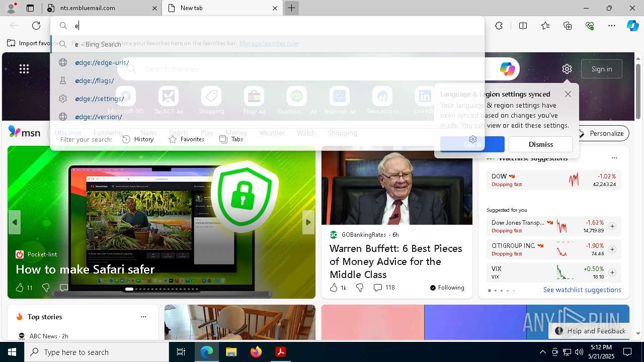Dismiss the language settings notification
This screenshot has height=362, width=644.
click(x=541, y=144)
